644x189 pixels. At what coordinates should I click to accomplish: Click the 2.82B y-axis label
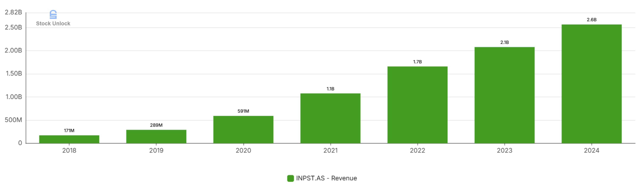(x=14, y=12)
